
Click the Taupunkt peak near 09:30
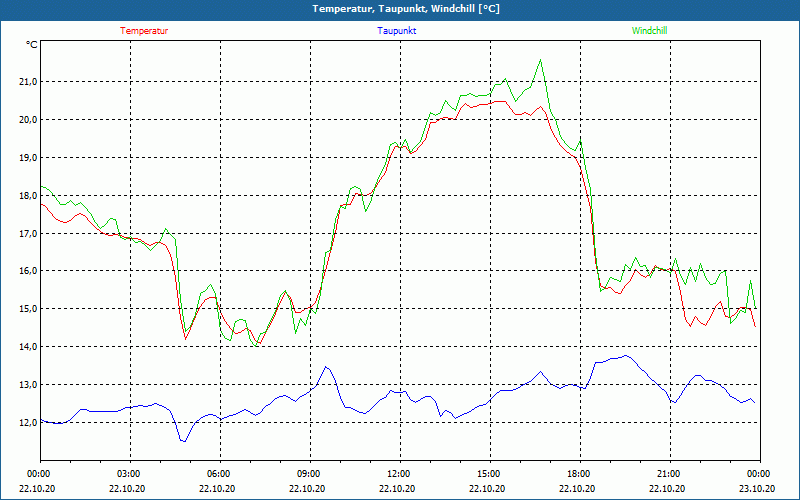point(327,367)
